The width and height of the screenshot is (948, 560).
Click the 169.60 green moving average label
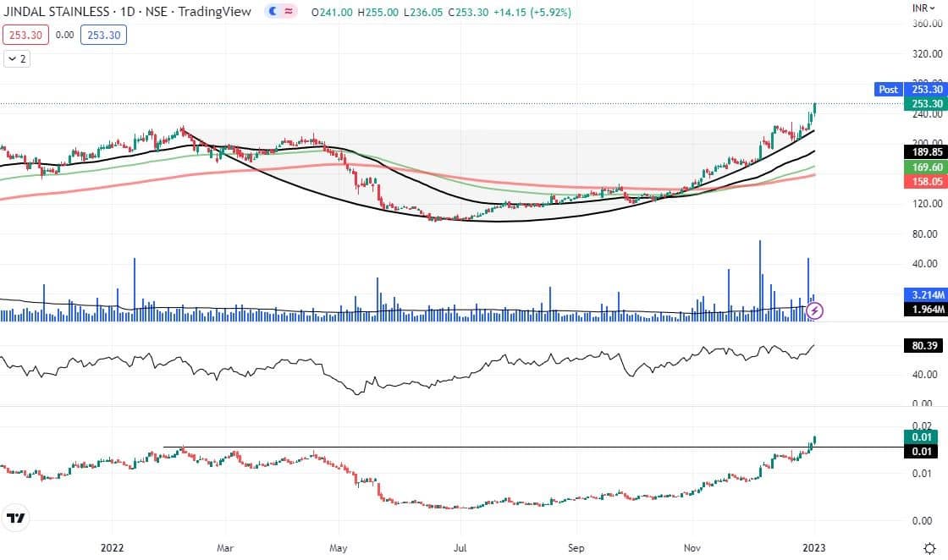click(922, 167)
